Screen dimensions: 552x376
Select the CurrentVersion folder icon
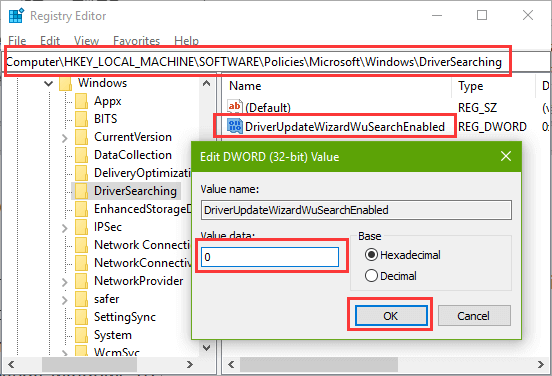tap(81, 137)
